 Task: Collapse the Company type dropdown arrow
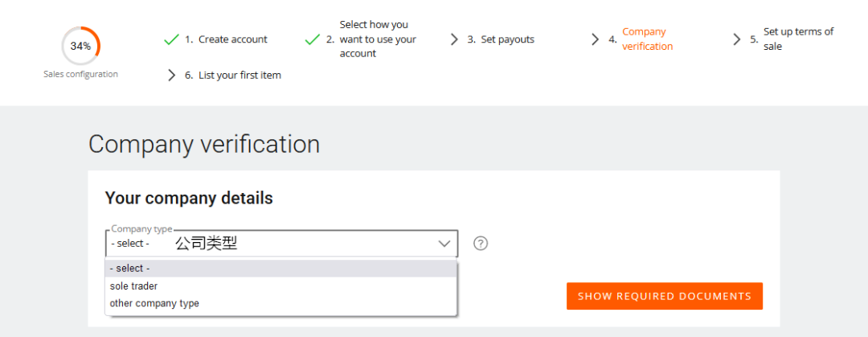point(444,244)
